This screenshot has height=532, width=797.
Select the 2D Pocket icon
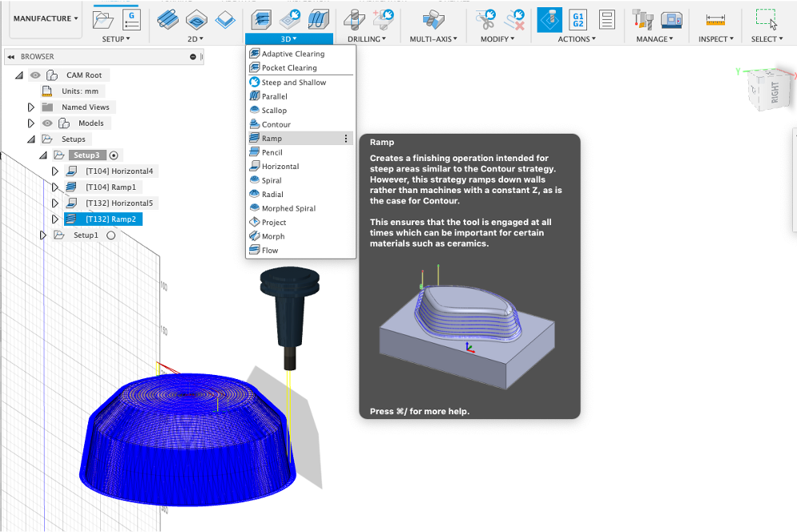[x=196, y=20]
